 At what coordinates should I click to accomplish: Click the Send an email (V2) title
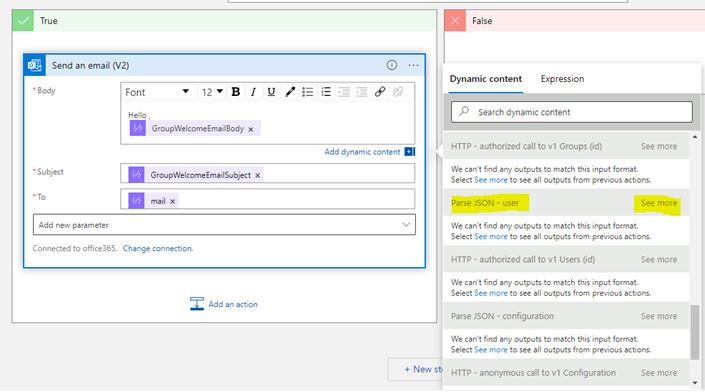90,66
